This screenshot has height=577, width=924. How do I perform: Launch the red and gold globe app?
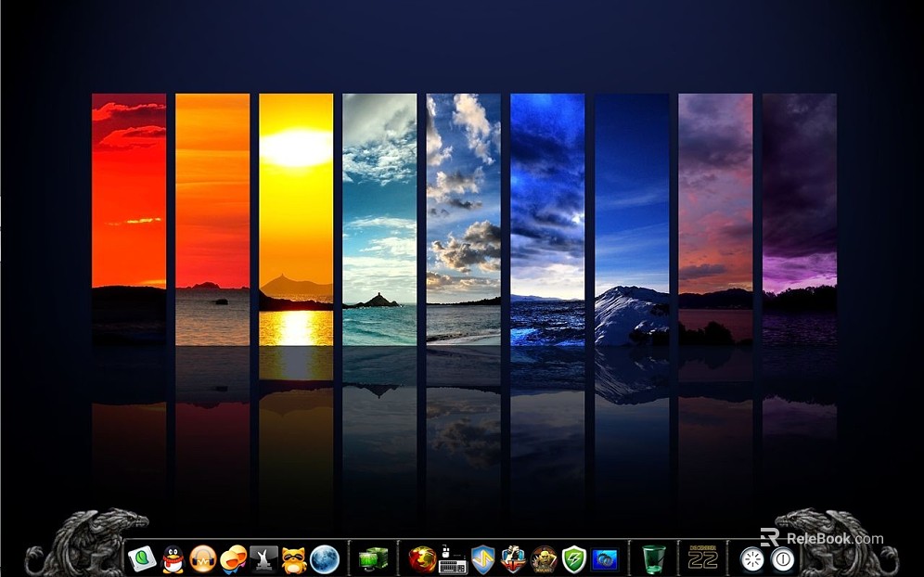tap(422, 558)
